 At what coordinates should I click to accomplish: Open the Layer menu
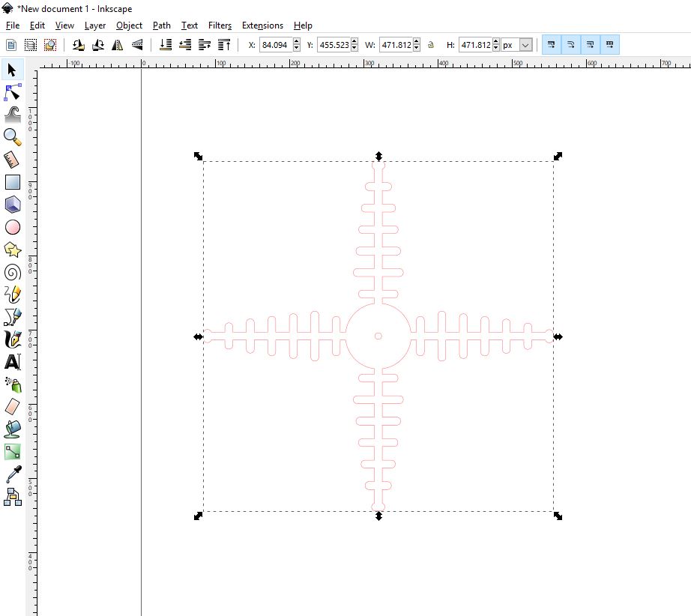[95, 25]
